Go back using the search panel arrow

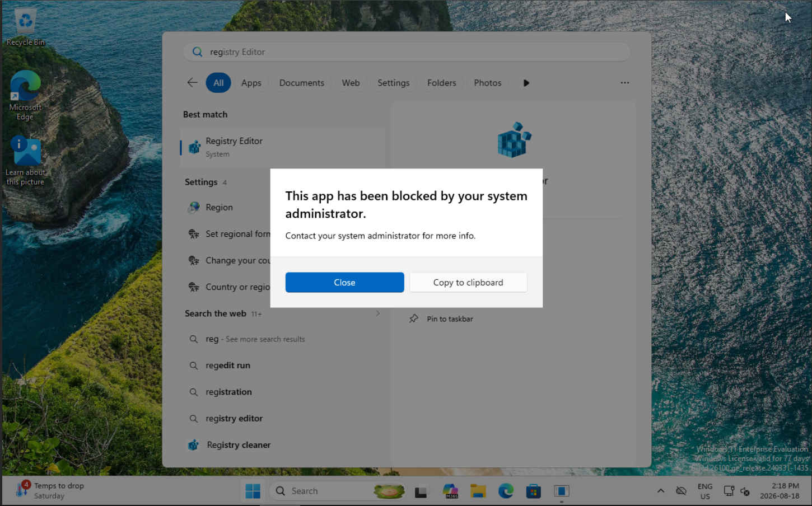tap(192, 83)
